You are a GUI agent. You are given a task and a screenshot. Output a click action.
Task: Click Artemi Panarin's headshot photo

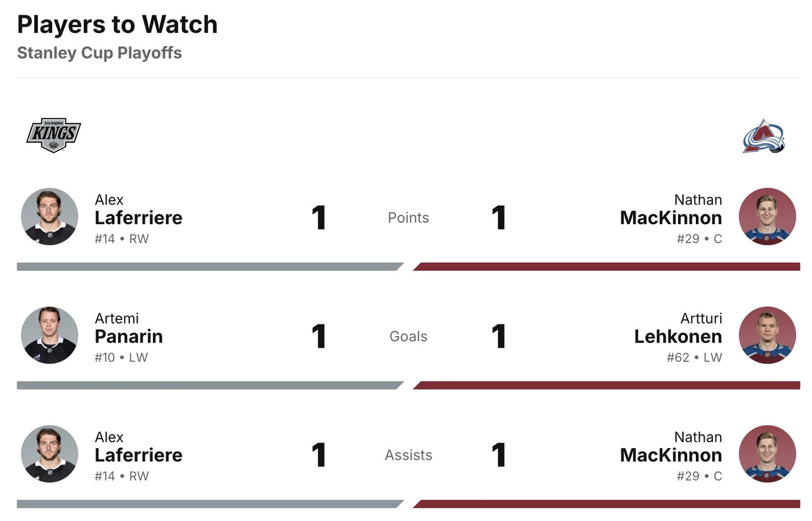[49, 335]
